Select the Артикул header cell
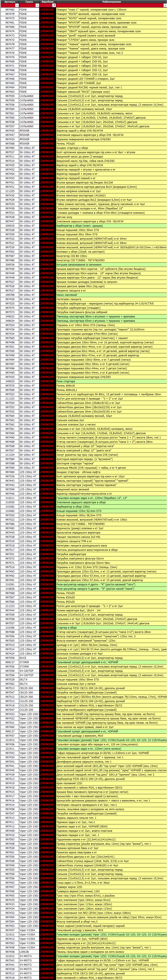Screen dimensions: 167x980 click(x=10, y=2)
